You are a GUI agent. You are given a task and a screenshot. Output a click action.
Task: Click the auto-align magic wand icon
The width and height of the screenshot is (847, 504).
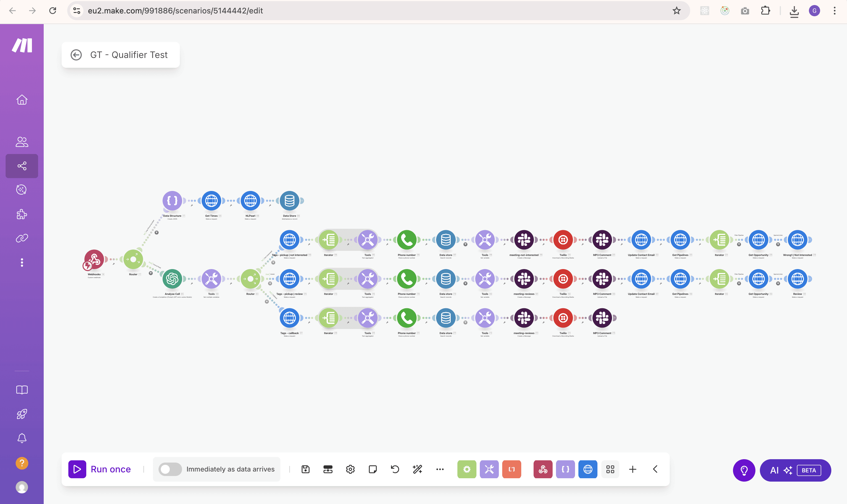point(417,469)
